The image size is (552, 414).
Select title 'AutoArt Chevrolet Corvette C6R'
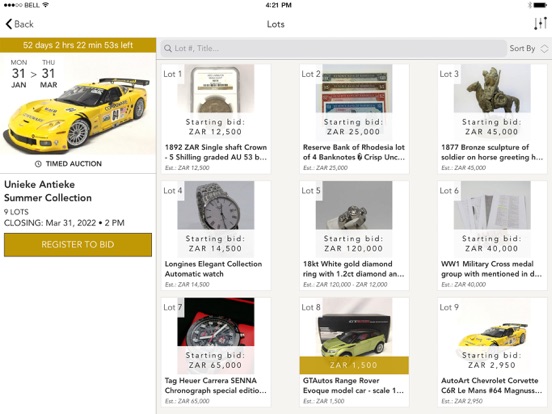(x=491, y=385)
